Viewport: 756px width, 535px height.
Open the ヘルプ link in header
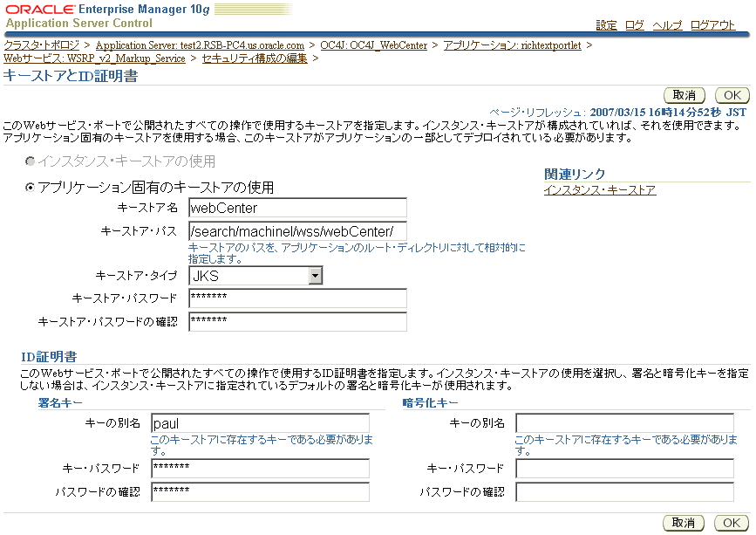click(667, 25)
